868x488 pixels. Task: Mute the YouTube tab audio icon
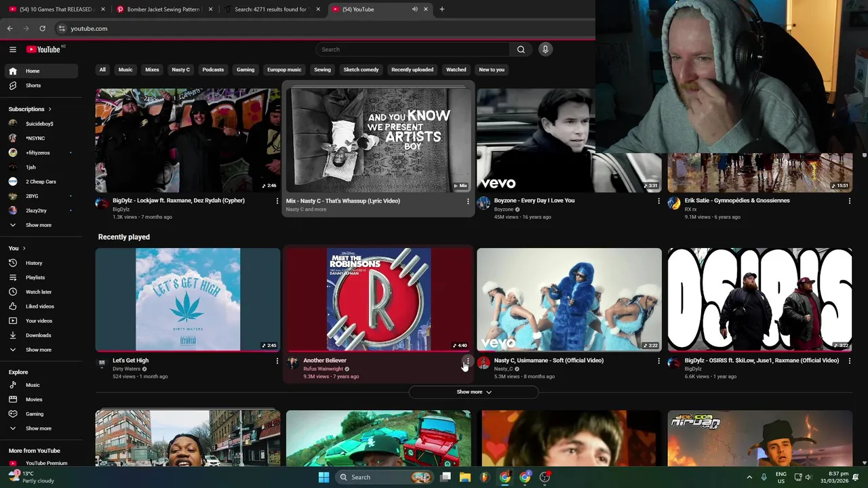click(x=414, y=9)
